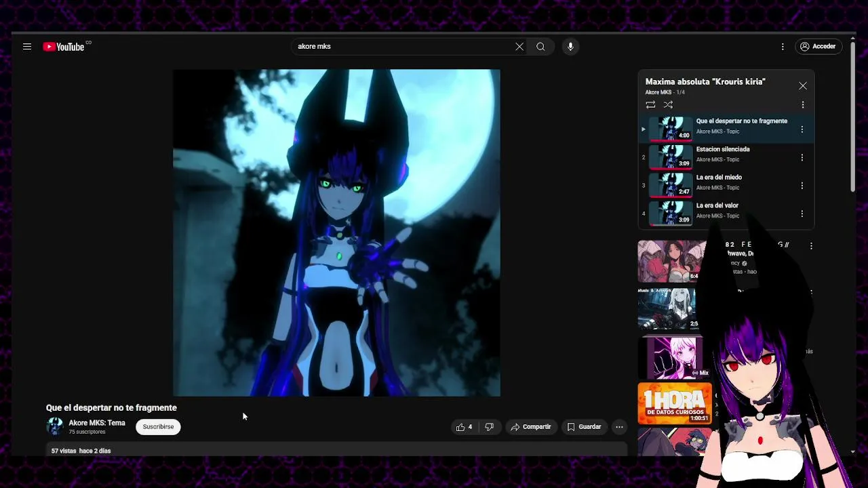Toggle playlist loop
The image size is (868, 488).
pos(650,105)
